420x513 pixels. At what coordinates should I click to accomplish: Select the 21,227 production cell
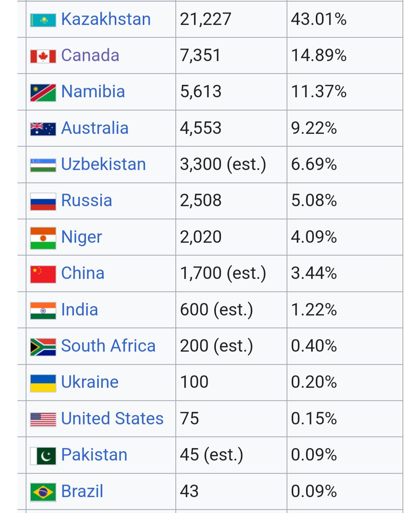[x=231, y=19]
